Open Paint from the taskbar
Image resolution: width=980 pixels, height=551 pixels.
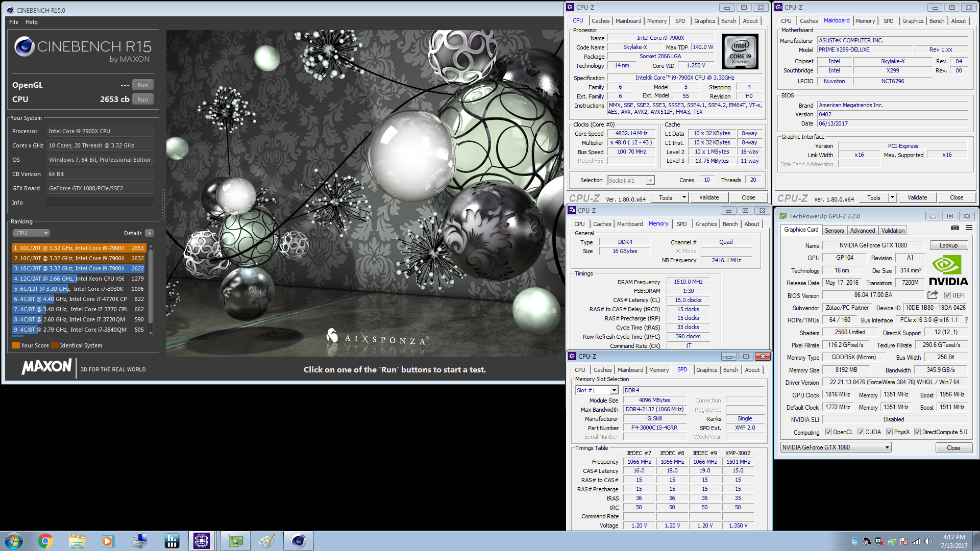click(x=266, y=541)
